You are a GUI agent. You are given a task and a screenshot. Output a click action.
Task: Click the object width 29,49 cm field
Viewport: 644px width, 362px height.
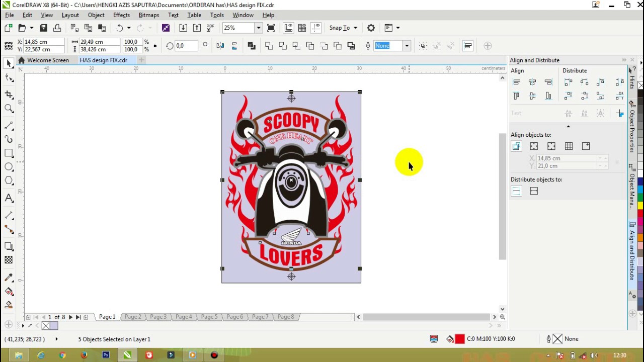pyautogui.click(x=100, y=42)
